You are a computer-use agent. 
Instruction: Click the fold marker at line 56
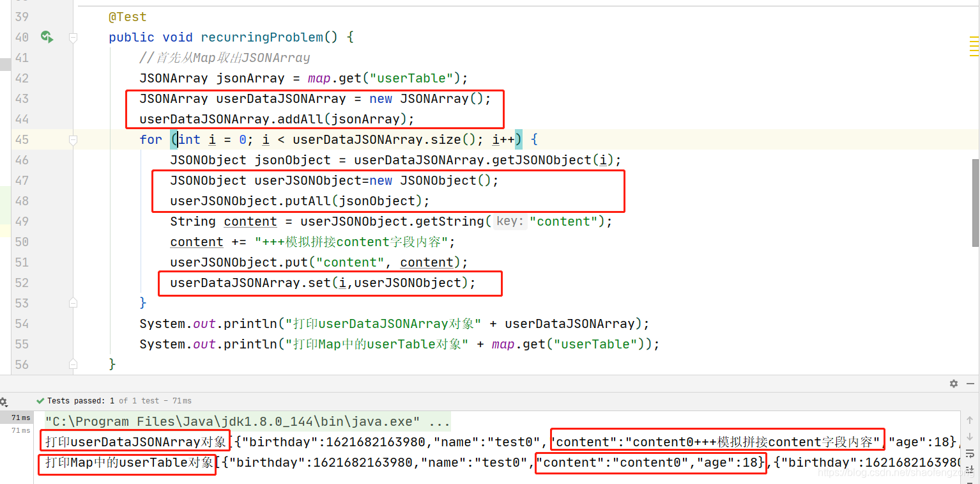click(72, 363)
